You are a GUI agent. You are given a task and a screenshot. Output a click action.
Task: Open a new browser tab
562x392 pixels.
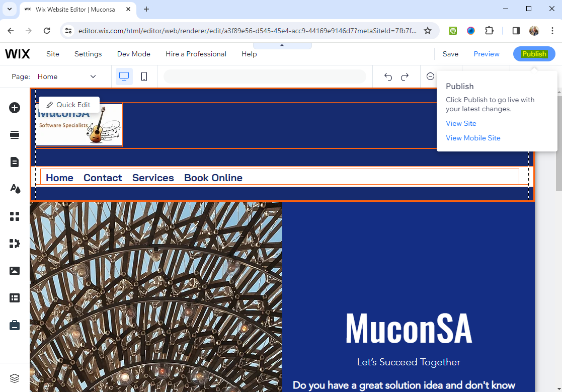click(146, 10)
